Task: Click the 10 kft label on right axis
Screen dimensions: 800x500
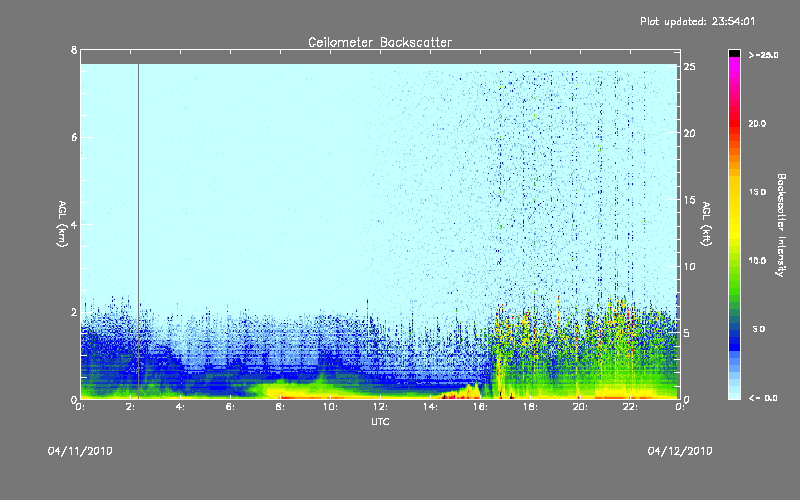Action: click(x=689, y=266)
